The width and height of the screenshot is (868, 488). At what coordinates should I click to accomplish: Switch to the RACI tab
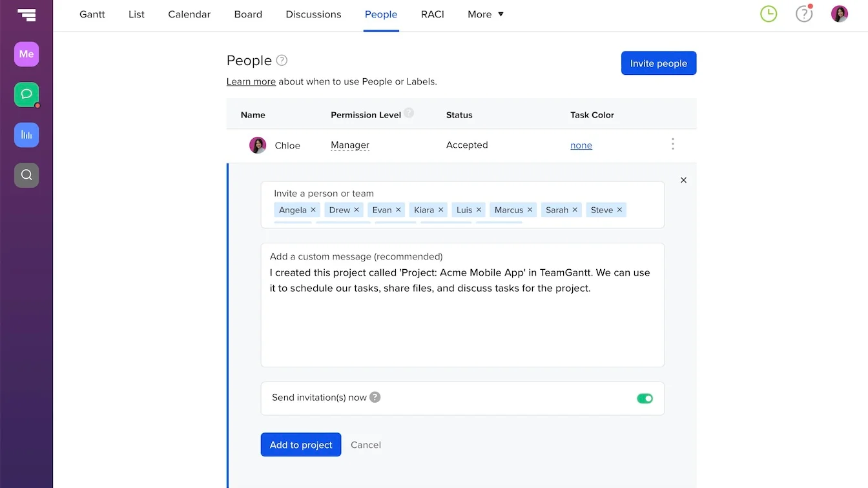tap(432, 14)
